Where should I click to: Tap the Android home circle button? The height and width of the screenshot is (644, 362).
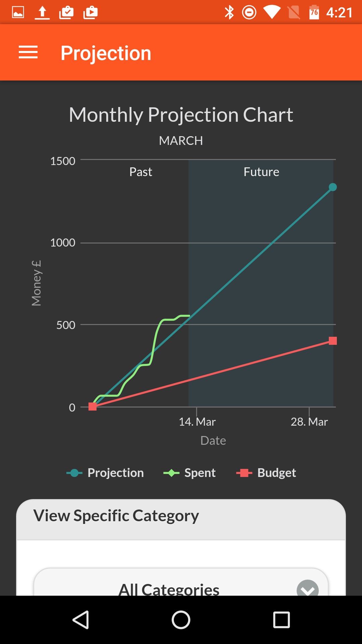coord(181,620)
